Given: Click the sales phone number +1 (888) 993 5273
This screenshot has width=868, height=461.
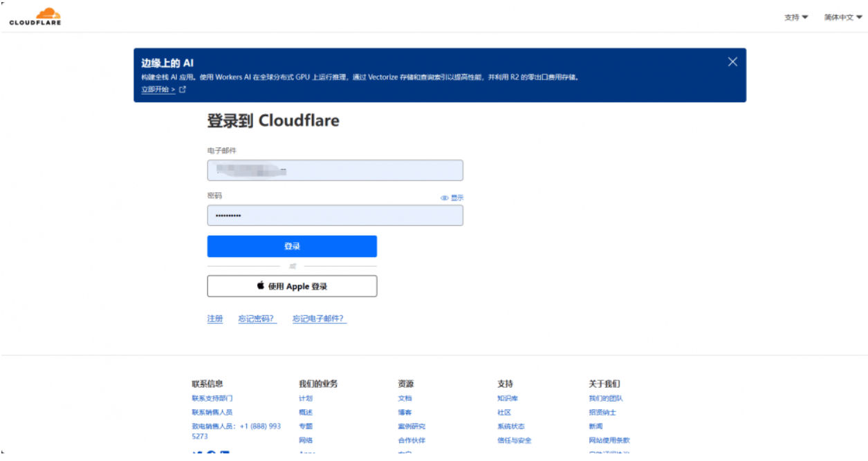Looking at the screenshot, I should [x=237, y=431].
